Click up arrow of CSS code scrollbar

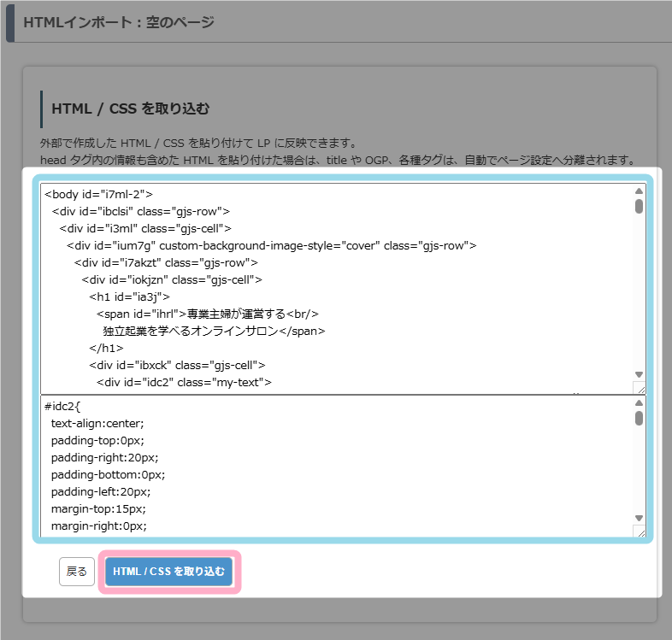point(639,403)
